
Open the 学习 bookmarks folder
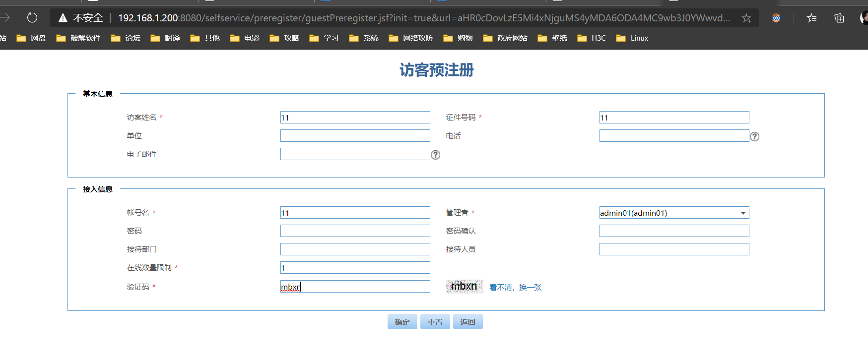click(324, 38)
